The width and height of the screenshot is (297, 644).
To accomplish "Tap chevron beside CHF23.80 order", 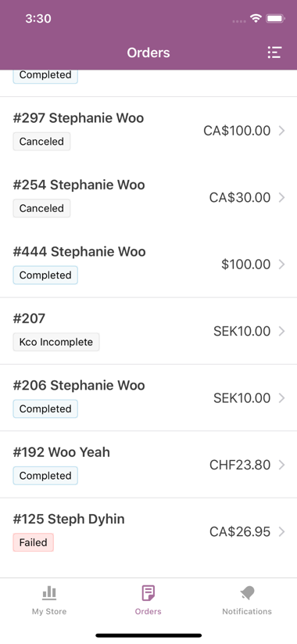I will click(x=281, y=465).
